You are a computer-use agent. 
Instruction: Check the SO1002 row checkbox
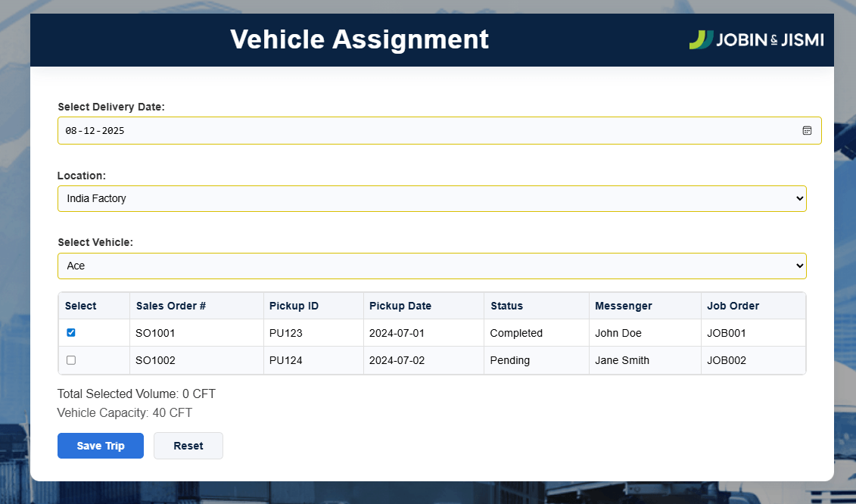(x=70, y=360)
